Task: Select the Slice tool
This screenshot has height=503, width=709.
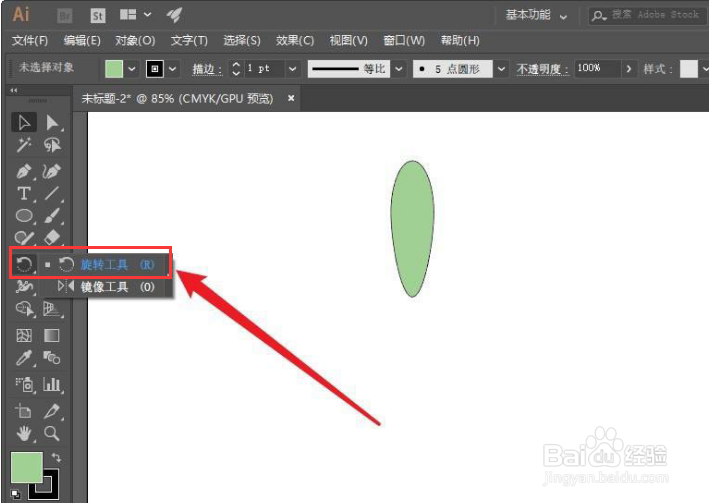Action: coord(52,411)
